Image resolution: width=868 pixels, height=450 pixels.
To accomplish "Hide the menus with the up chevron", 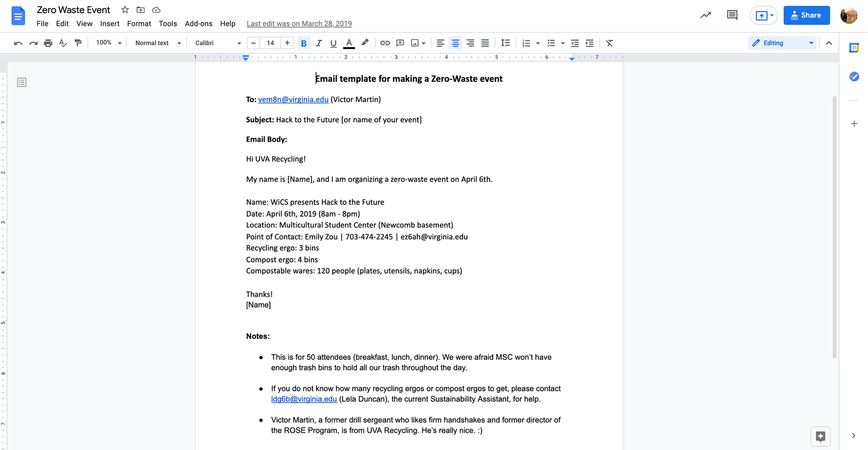I will (x=829, y=43).
